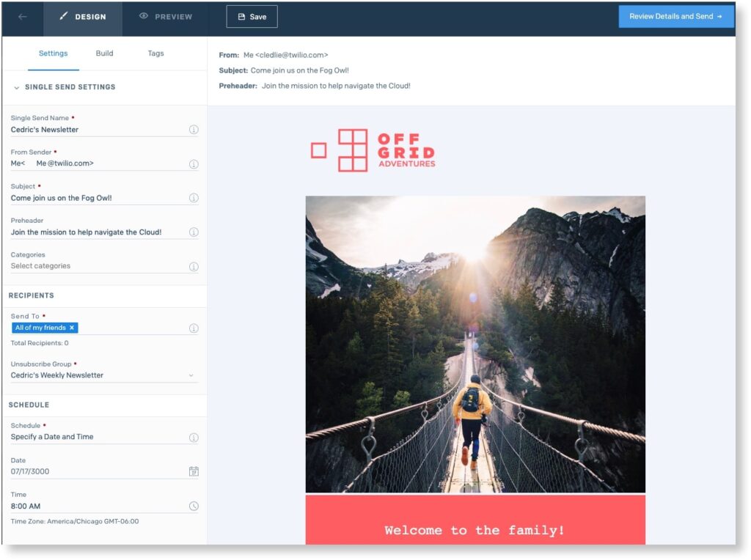The width and height of the screenshot is (751, 560).
Task: Remove the 'All of my friends' recipient chip
Action: (71, 328)
